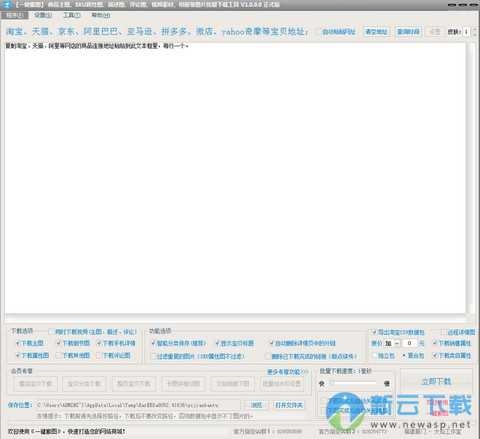
Task: Open the 设置 menu
Action: 43,15
